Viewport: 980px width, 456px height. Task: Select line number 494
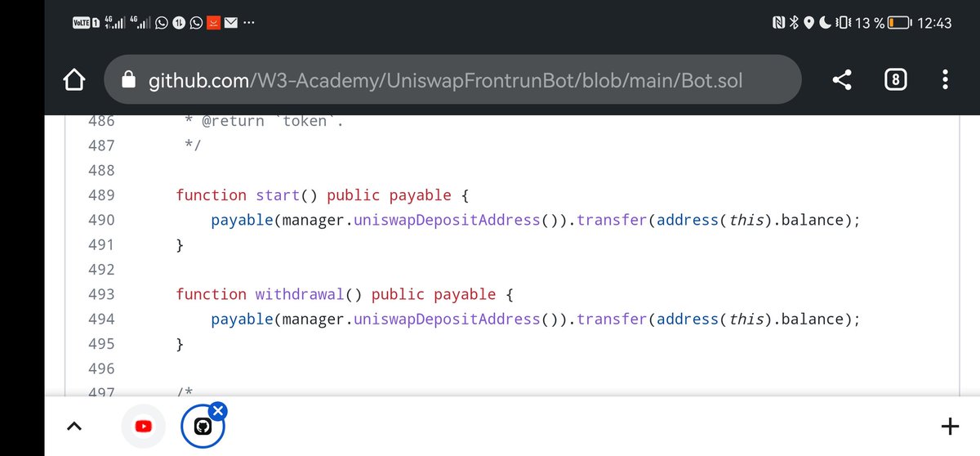pyautogui.click(x=101, y=319)
